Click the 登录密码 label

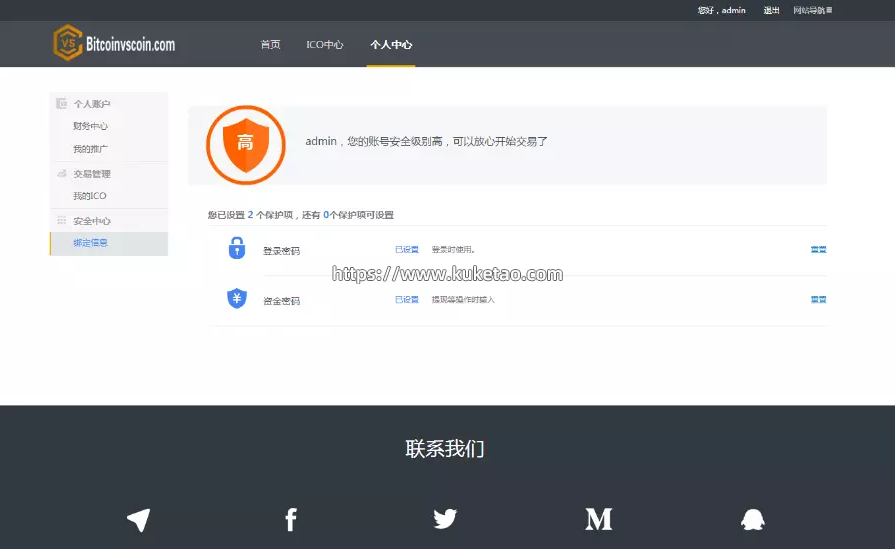(281, 251)
